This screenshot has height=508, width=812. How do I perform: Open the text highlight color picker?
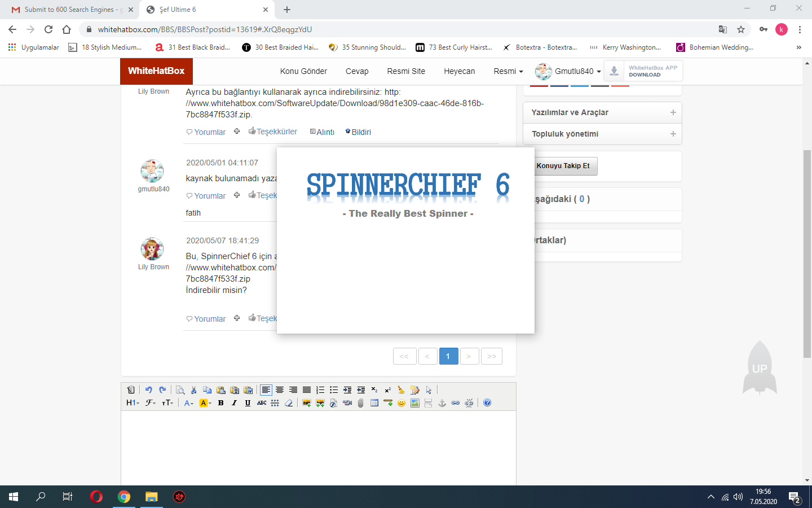[x=205, y=403]
